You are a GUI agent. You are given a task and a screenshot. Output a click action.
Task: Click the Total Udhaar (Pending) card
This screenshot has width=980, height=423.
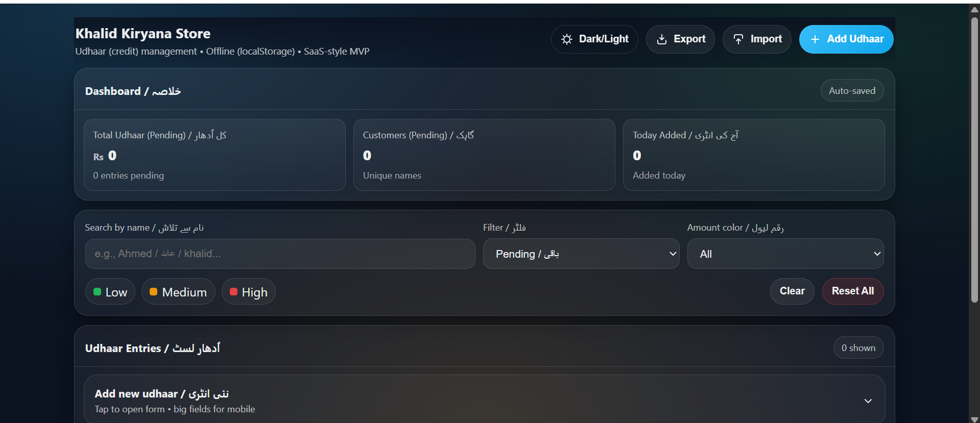pyautogui.click(x=214, y=155)
